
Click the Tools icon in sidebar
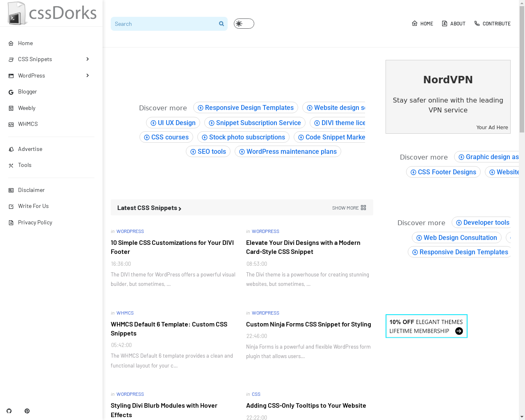coord(11,165)
